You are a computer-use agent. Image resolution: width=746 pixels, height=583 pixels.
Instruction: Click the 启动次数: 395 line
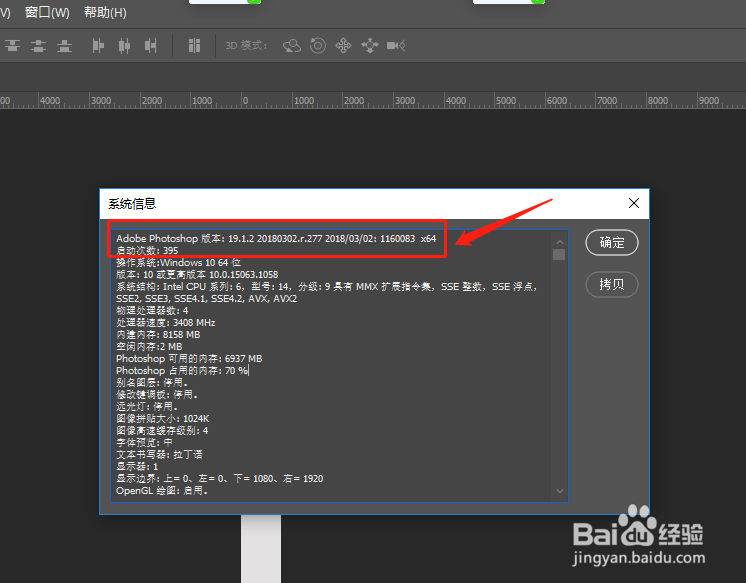point(147,250)
